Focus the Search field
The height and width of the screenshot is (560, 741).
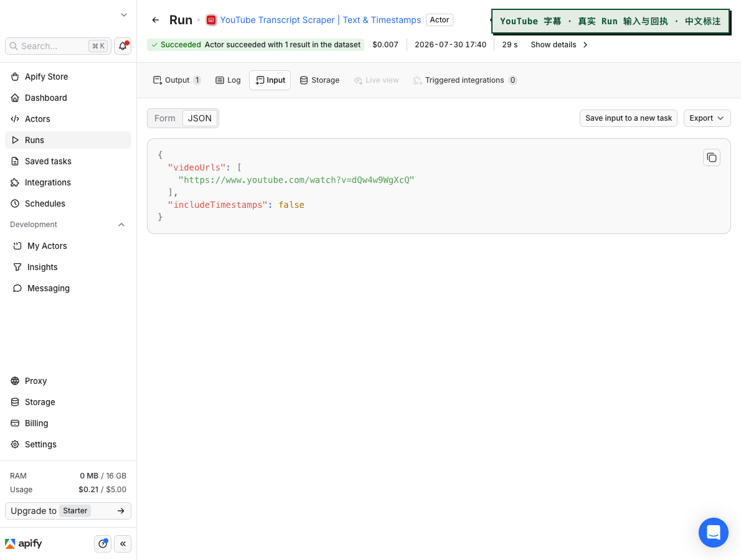pyautogui.click(x=58, y=46)
